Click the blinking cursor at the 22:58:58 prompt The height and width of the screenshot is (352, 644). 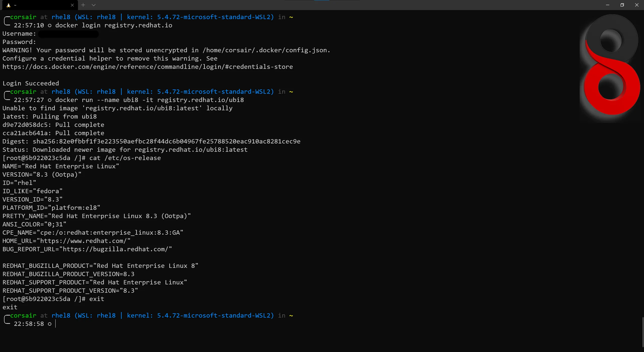[x=56, y=324]
